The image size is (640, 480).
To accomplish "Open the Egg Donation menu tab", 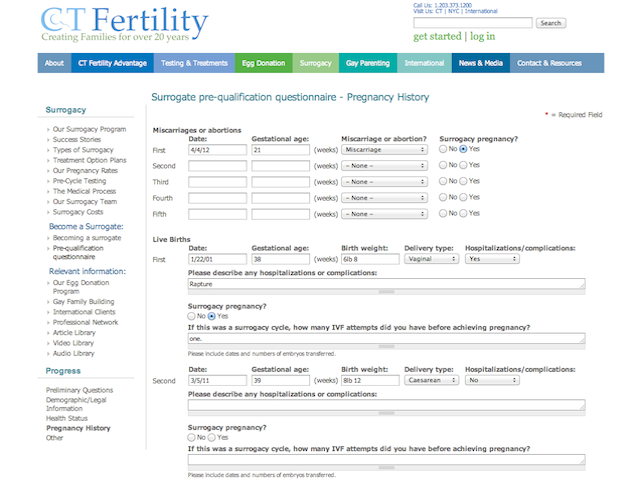I will pos(263,63).
